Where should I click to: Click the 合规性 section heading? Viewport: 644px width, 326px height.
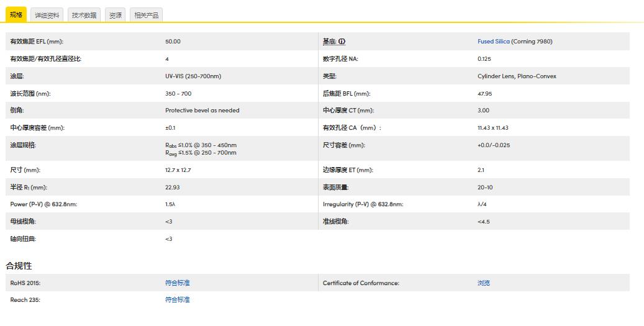[19, 266]
